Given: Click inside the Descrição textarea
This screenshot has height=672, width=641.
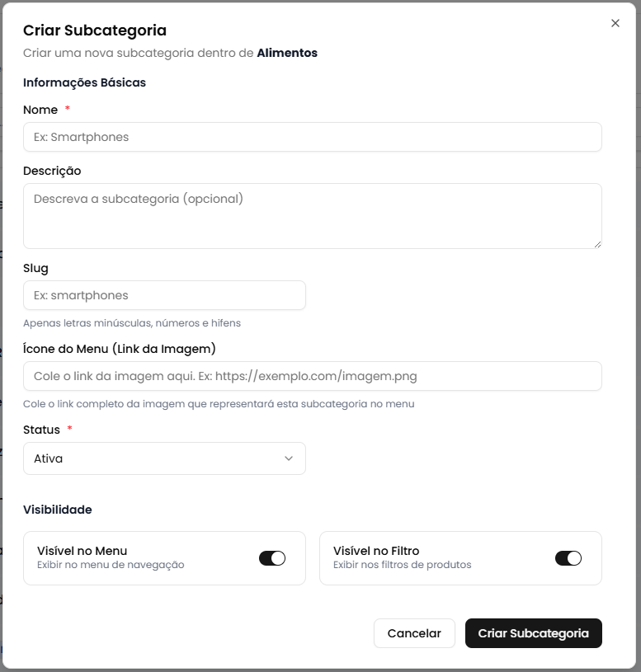Looking at the screenshot, I should tap(312, 215).
